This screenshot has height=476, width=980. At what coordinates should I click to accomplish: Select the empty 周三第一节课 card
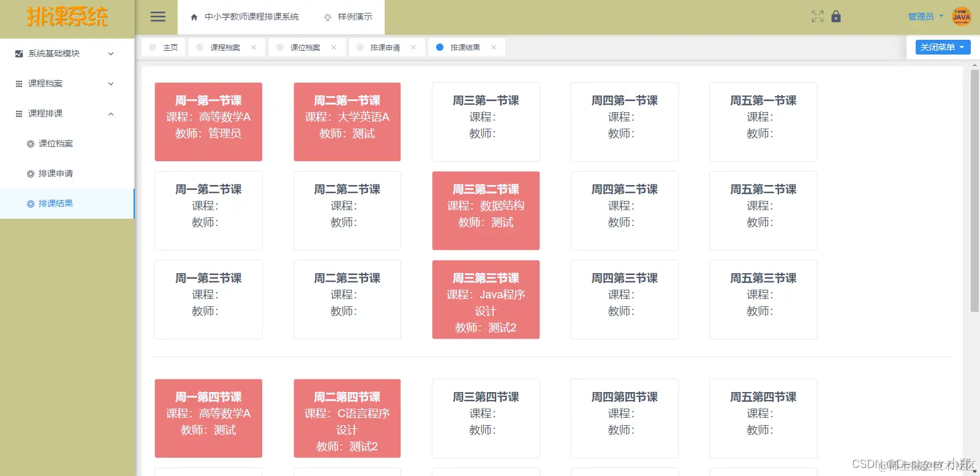click(x=486, y=122)
